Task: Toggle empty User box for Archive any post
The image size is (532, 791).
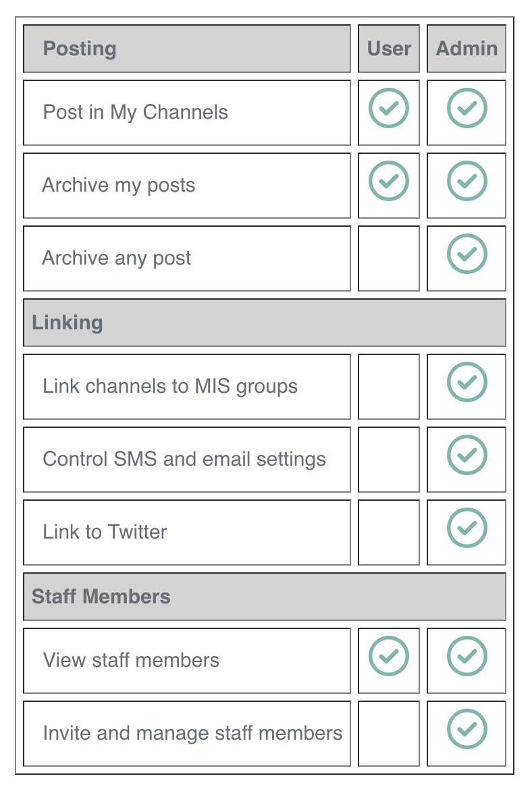Action: click(x=389, y=258)
